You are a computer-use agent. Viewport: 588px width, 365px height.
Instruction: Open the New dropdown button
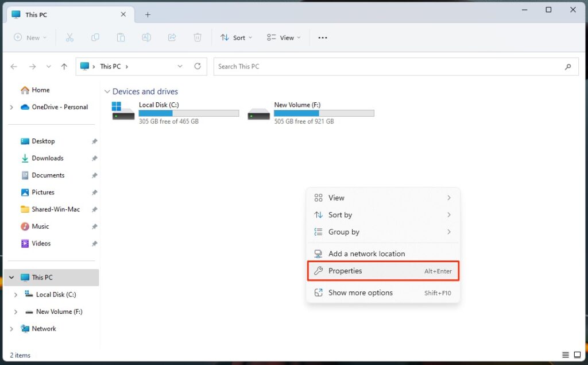point(29,37)
